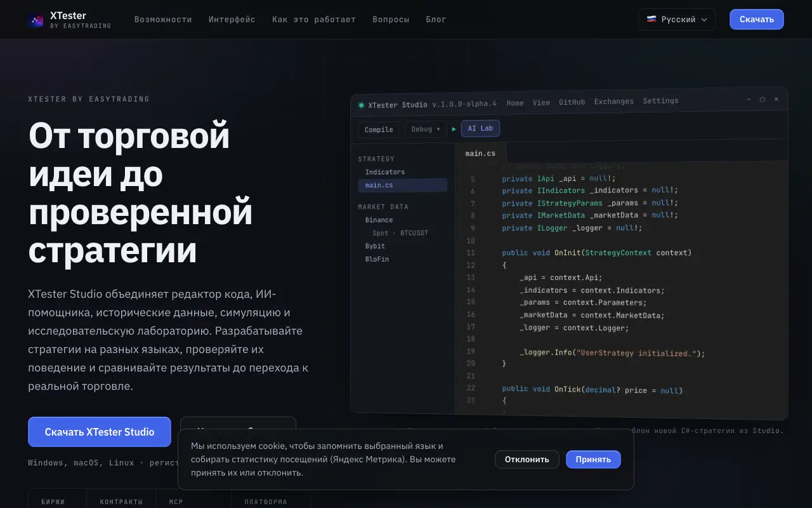Viewport: 812px width, 508px height.
Task: Click the MARKET DATA section header
Action: coord(383,207)
